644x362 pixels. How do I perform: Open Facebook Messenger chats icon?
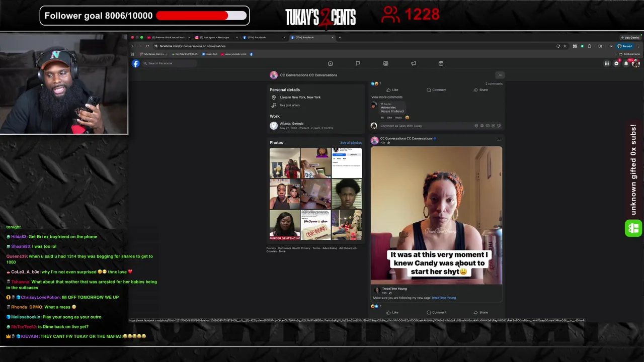pos(616,63)
